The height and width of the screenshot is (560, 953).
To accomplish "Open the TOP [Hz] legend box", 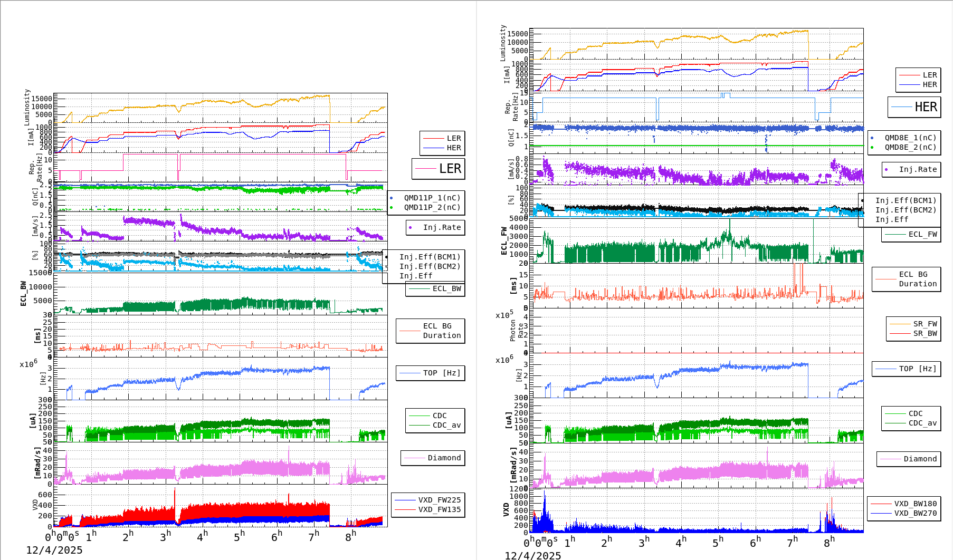I will coord(430,373).
